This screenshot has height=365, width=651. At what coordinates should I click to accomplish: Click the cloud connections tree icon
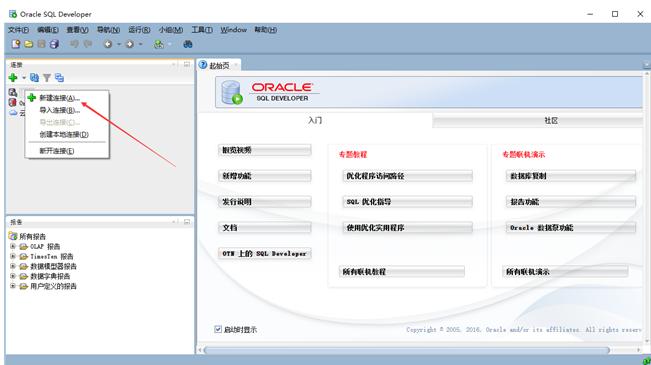pyautogui.click(x=13, y=113)
